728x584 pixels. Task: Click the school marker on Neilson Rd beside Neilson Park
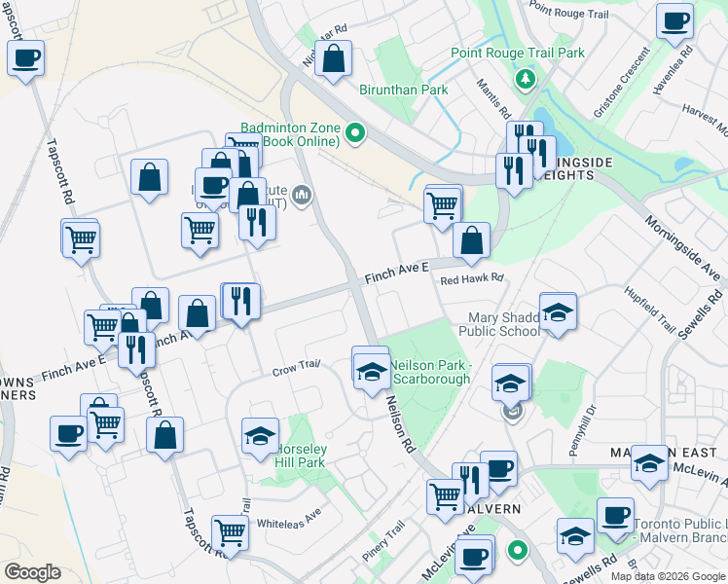pos(372,371)
